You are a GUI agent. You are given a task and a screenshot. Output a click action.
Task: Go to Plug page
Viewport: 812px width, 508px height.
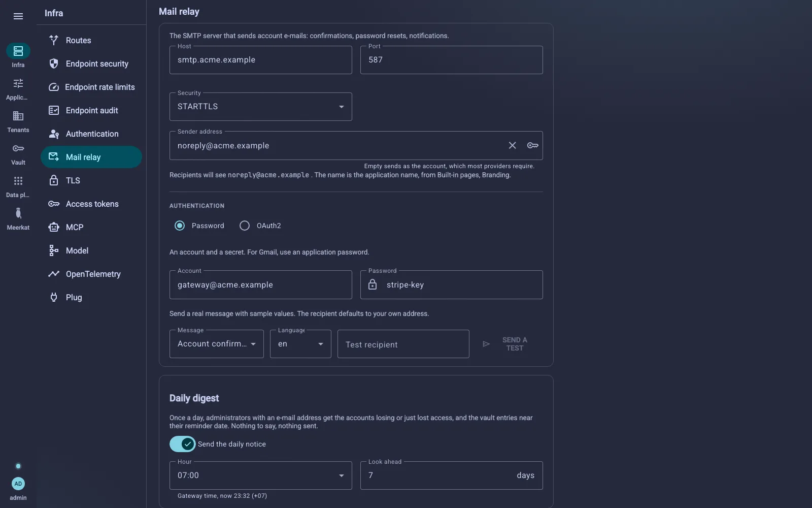(91, 297)
